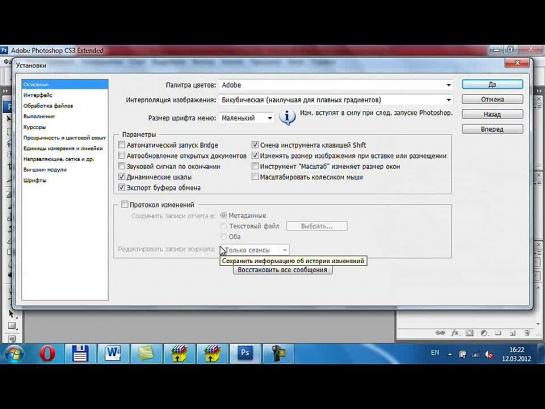Enable Инструмент Масштаб изменяет размер окон

click(255, 166)
